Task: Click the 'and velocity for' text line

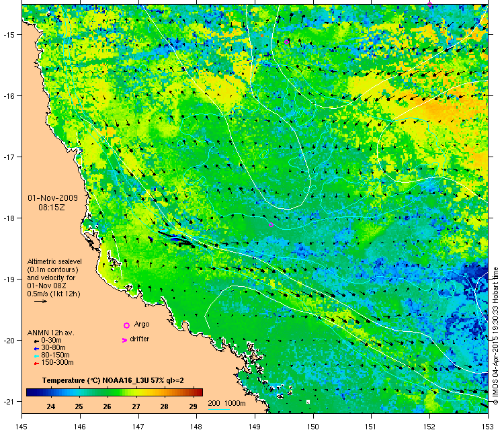Action: pos(51,277)
